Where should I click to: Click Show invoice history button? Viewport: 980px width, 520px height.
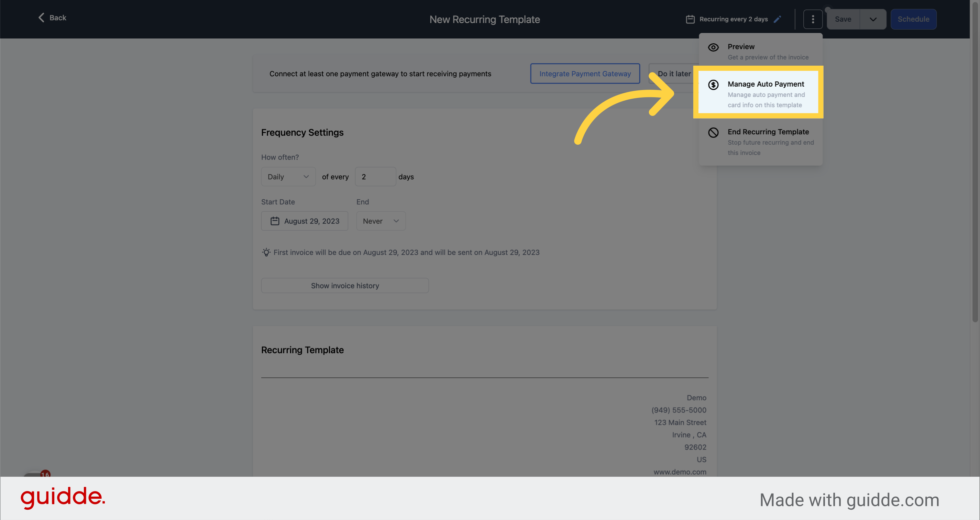click(345, 285)
